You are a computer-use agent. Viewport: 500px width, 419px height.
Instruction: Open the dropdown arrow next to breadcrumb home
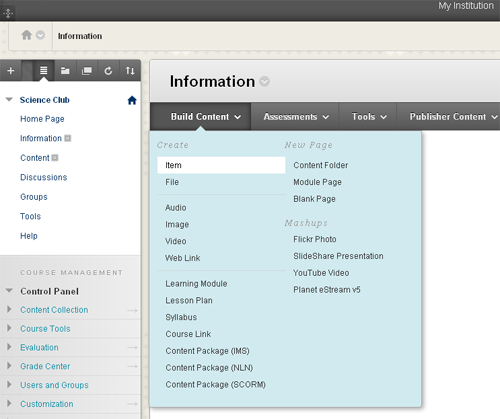click(x=40, y=35)
